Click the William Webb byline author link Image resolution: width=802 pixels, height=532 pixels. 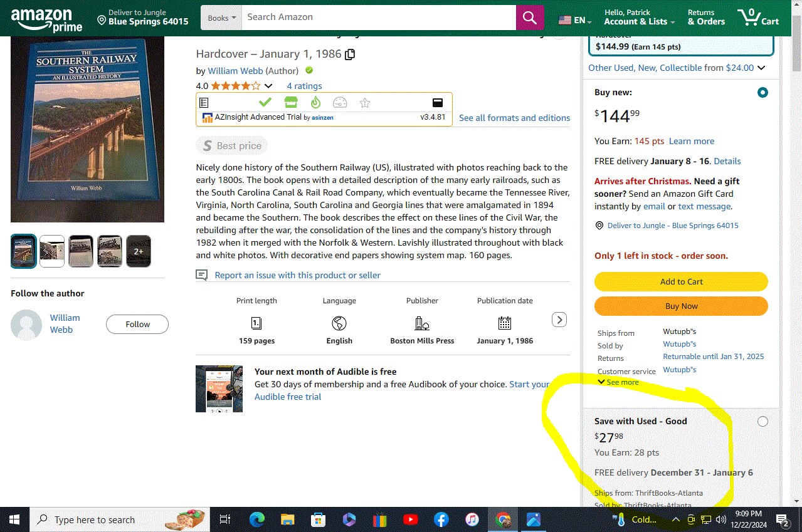[235, 71]
